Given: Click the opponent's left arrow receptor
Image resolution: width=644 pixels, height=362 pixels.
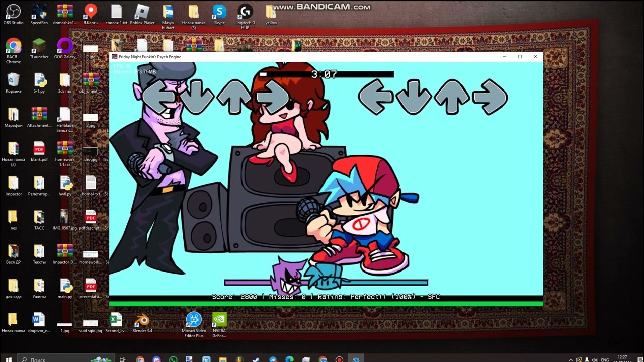Looking at the screenshot, I should tap(160, 97).
